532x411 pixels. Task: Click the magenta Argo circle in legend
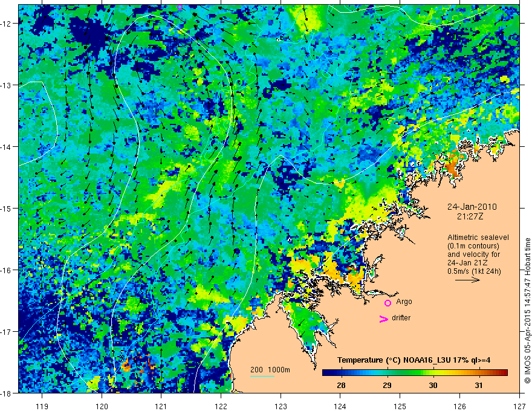pyautogui.click(x=388, y=303)
